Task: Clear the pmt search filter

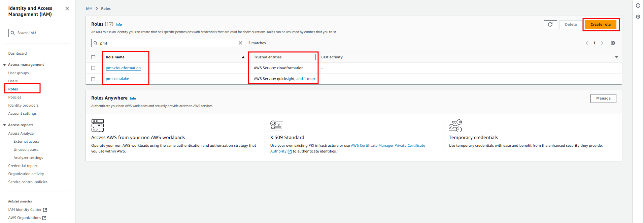Action: click(x=240, y=43)
